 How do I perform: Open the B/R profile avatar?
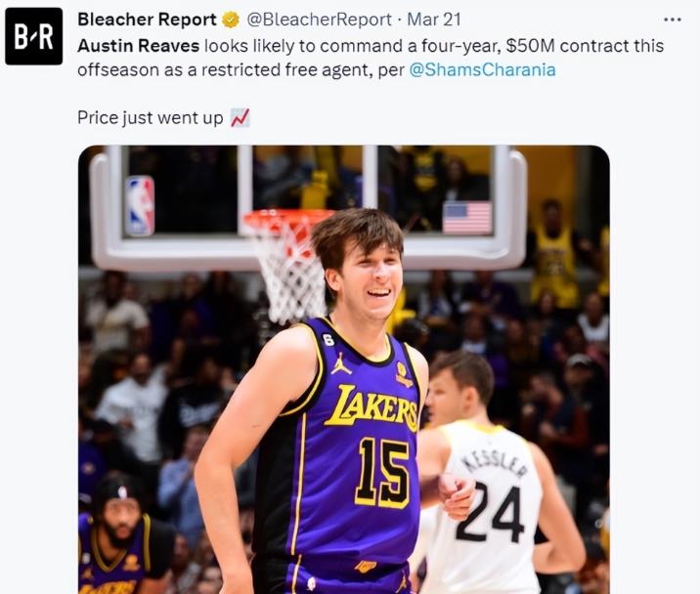point(34,36)
